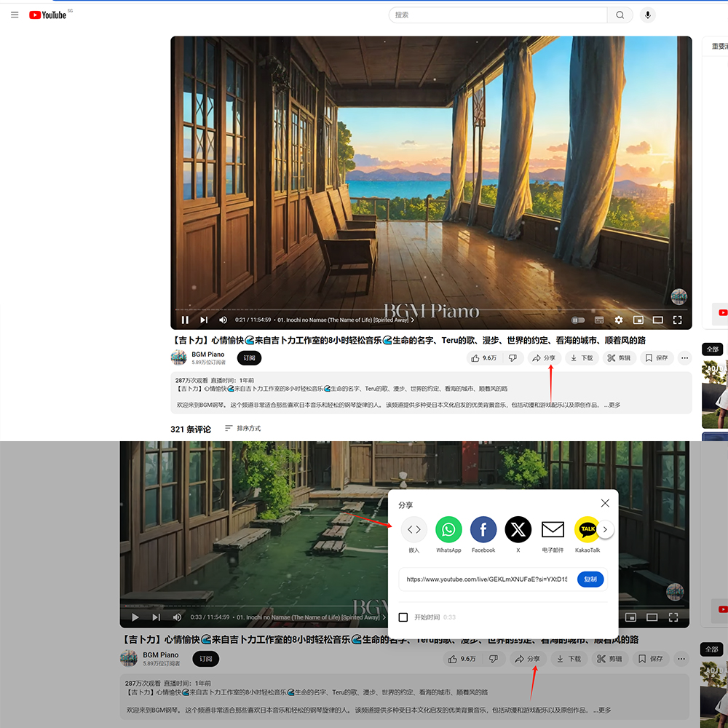Open the three-dot more actions on undimmed page
728x728 pixels.
tap(684, 358)
